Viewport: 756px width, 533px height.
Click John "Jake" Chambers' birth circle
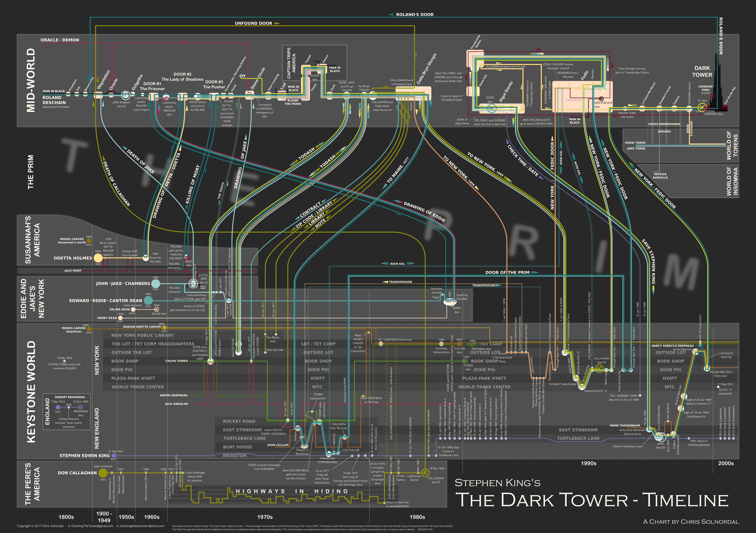(x=155, y=283)
